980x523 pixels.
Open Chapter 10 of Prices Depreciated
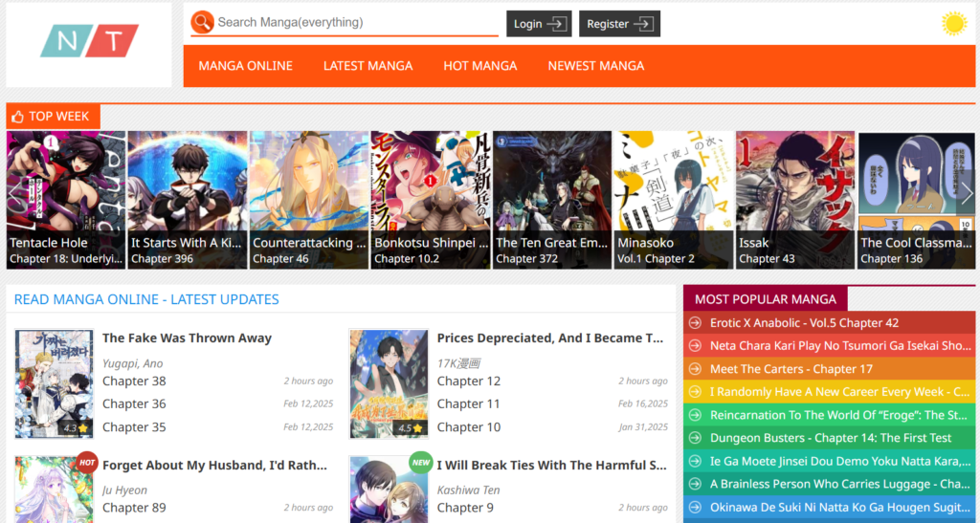469,426
